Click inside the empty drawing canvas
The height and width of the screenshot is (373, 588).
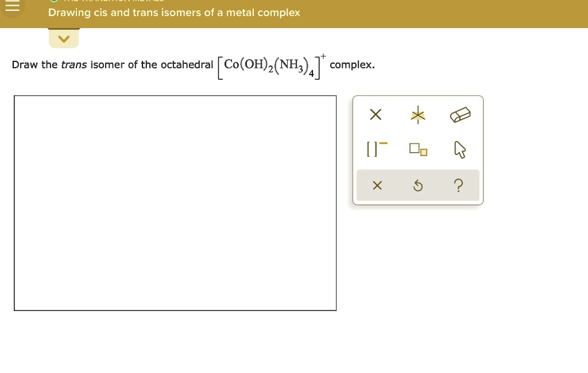tap(175, 203)
